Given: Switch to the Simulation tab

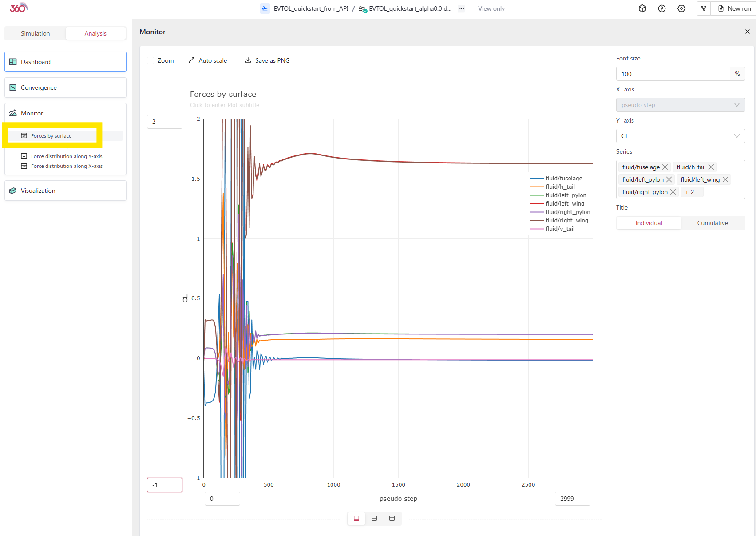Looking at the screenshot, I should (x=35, y=33).
